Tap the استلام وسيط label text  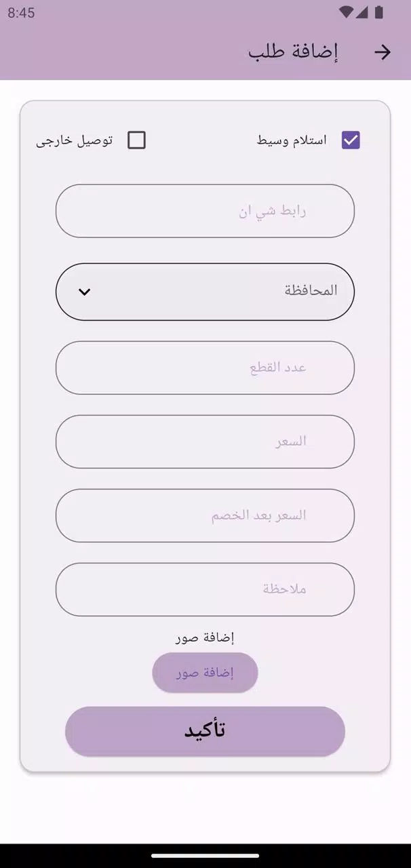pyautogui.click(x=292, y=140)
